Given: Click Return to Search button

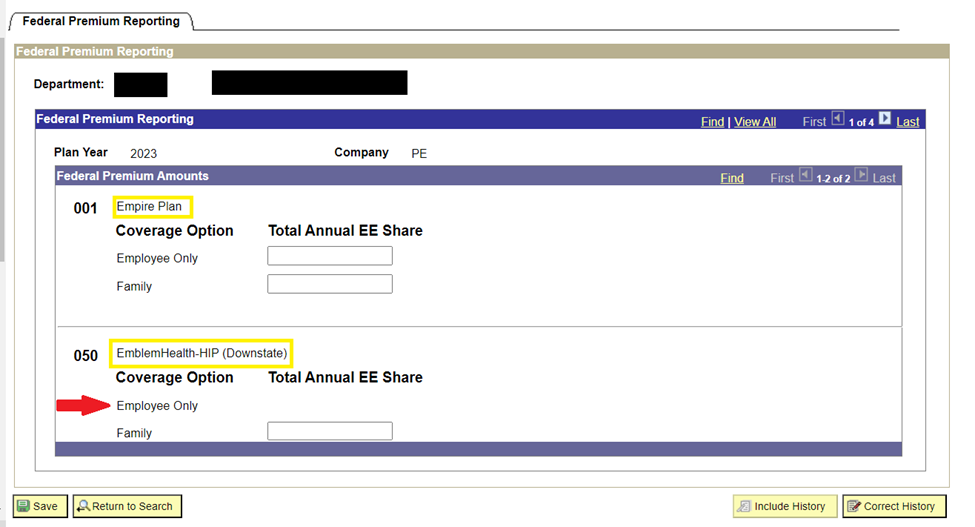Looking at the screenshot, I should coord(127,506).
